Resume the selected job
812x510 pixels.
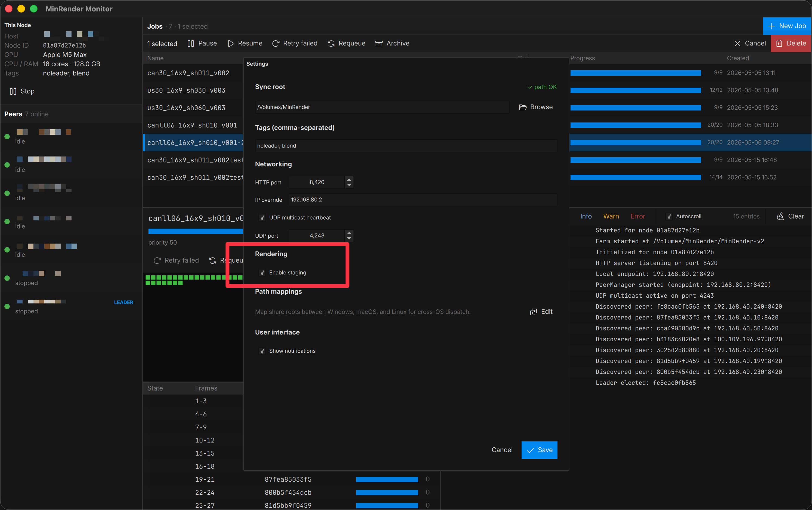coord(245,43)
